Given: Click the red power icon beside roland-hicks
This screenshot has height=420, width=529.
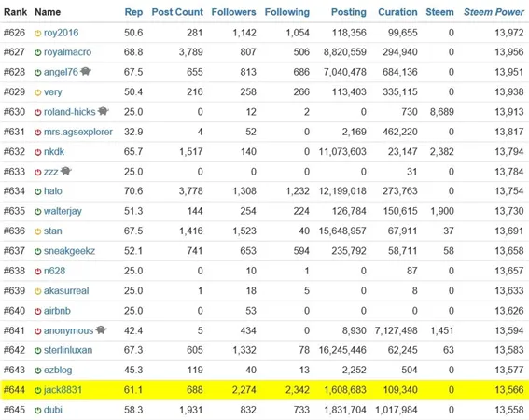Looking at the screenshot, I should (37, 112).
